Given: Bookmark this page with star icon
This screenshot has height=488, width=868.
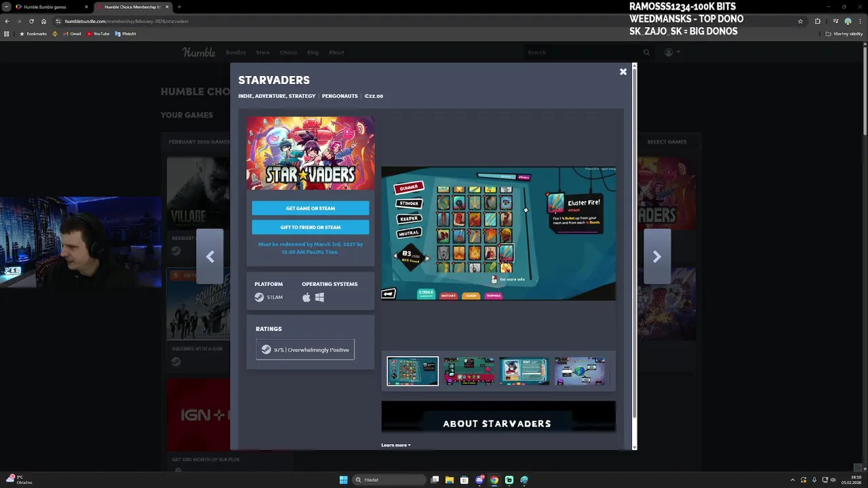Looking at the screenshot, I should coord(800,21).
